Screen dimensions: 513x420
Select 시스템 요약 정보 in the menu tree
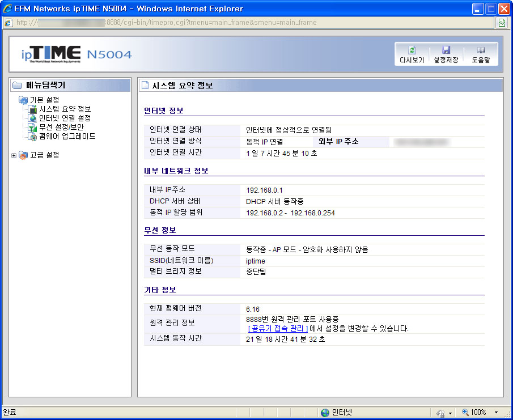[65, 109]
